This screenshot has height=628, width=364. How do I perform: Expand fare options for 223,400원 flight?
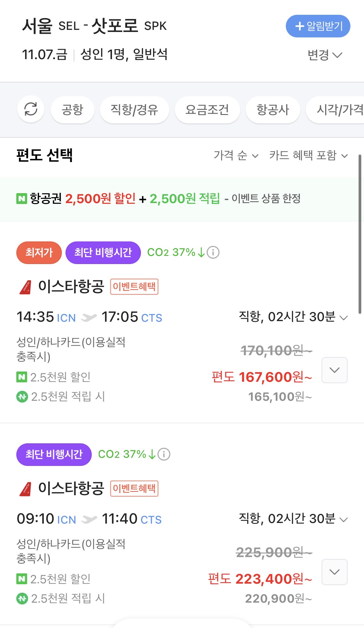[334, 572]
